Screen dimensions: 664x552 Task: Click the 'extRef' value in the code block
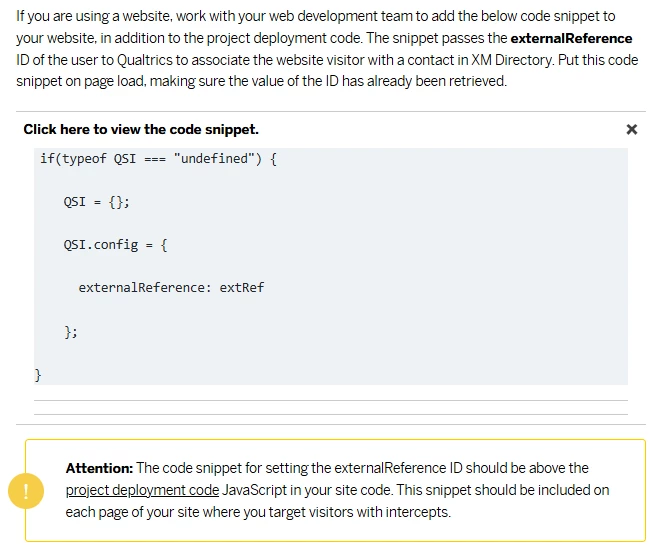tap(242, 288)
